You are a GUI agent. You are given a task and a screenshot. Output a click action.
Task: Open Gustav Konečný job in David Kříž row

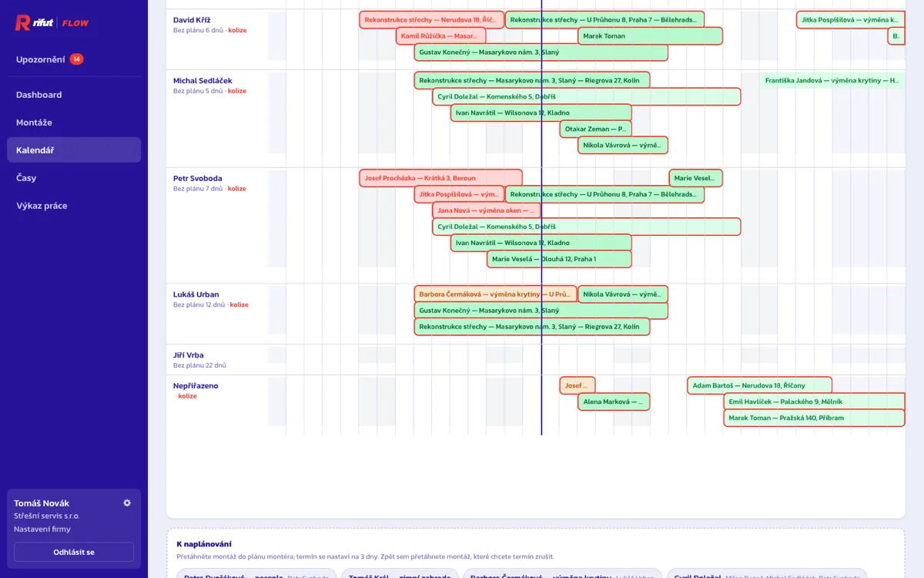click(x=541, y=52)
